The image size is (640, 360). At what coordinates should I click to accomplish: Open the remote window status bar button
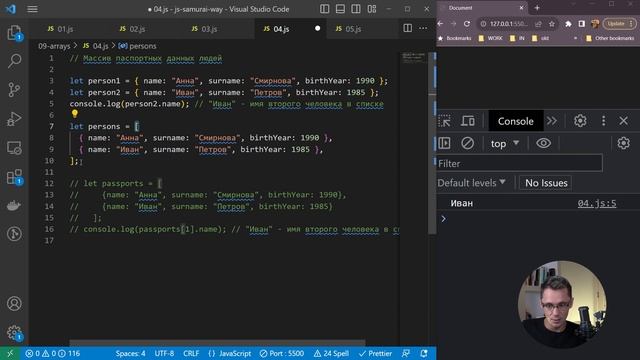[10, 353]
